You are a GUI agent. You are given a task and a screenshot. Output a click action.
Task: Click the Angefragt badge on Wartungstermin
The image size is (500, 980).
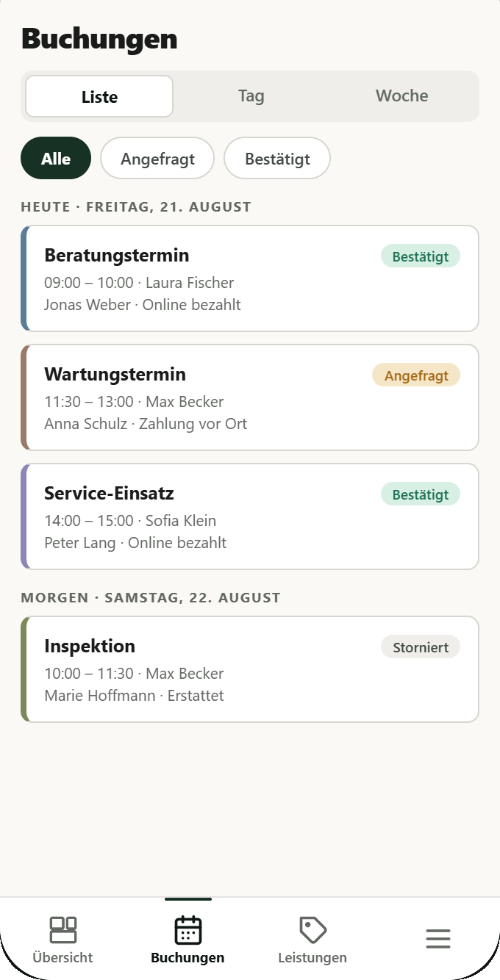pyautogui.click(x=416, y=375)
